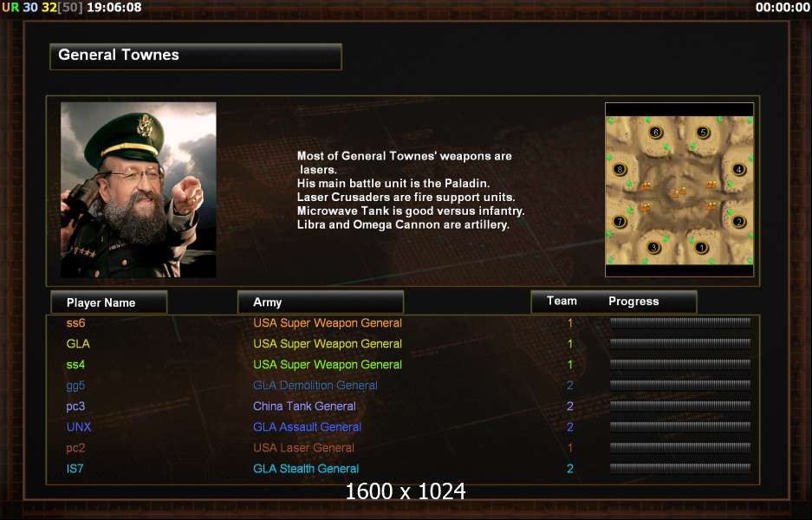Click start position 2 marker on the map
812x520 pixels.
739,222
